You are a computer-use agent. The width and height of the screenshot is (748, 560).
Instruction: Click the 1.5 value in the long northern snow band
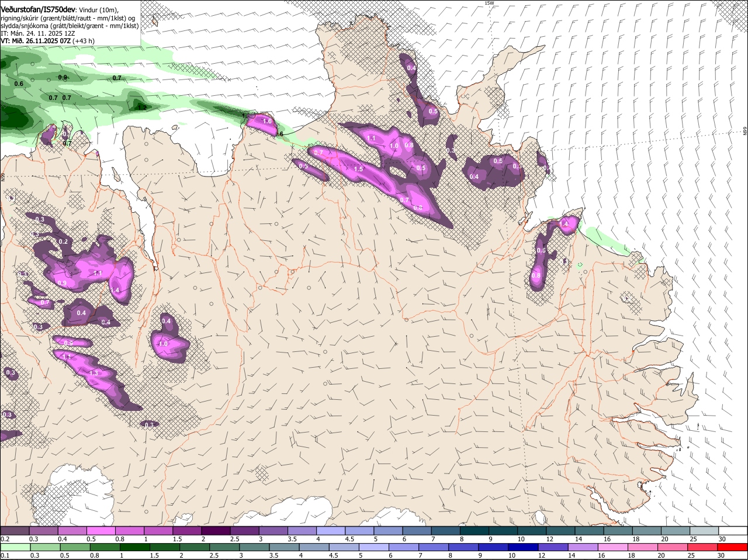pos(358,169)
